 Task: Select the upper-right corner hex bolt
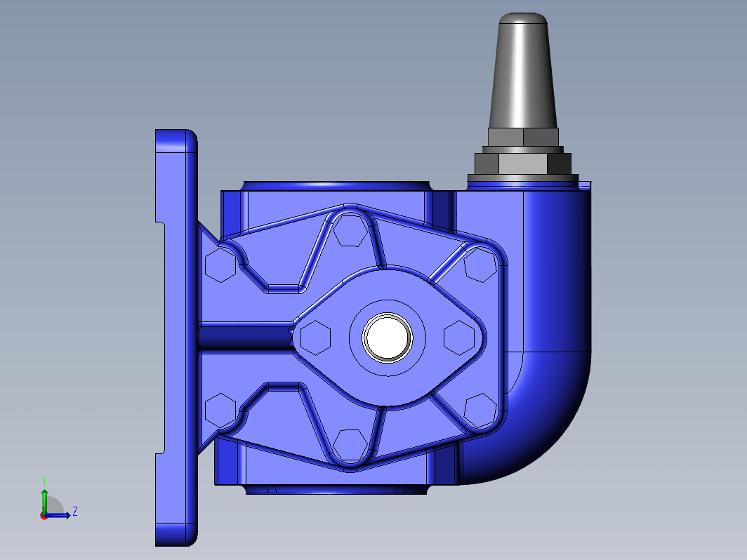(481, 265)
